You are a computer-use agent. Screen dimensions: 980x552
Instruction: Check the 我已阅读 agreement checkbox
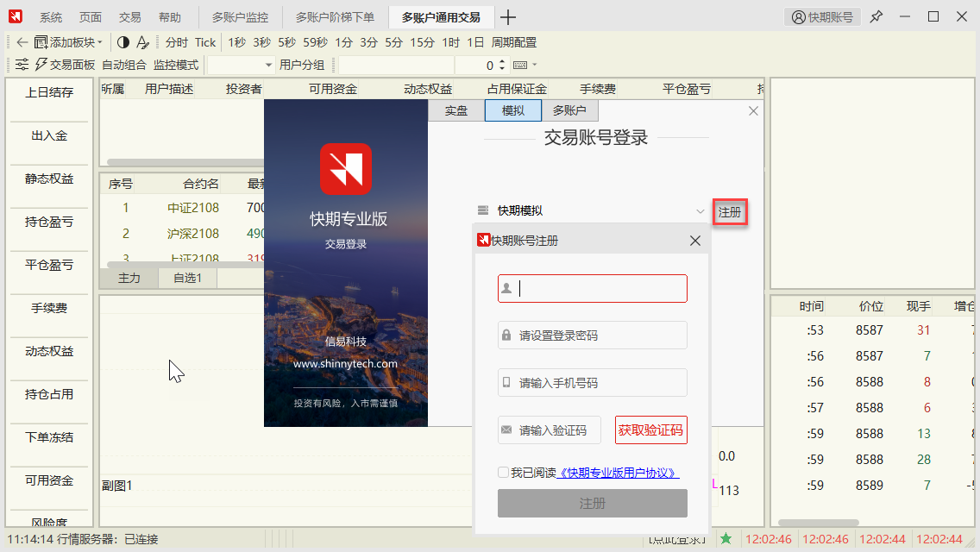(503, 473)
